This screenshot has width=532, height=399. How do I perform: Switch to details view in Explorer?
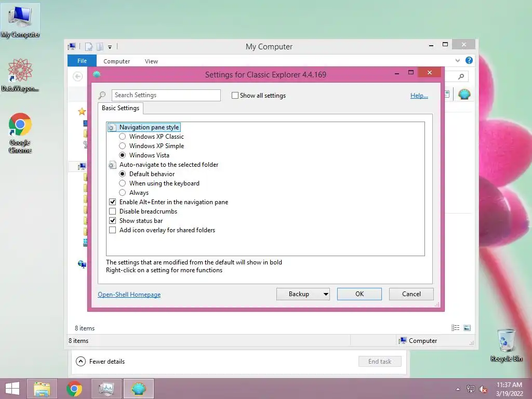point(455,328)
